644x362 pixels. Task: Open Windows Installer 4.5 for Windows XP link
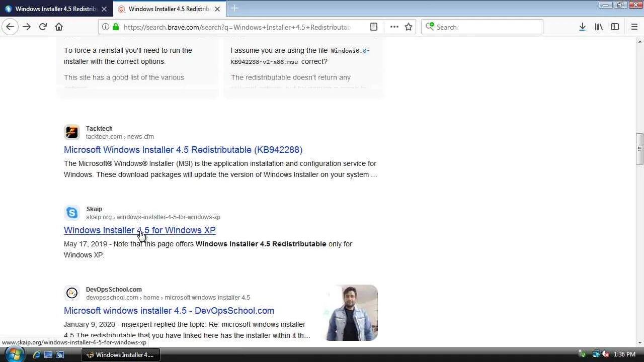(x=140, y=230)
